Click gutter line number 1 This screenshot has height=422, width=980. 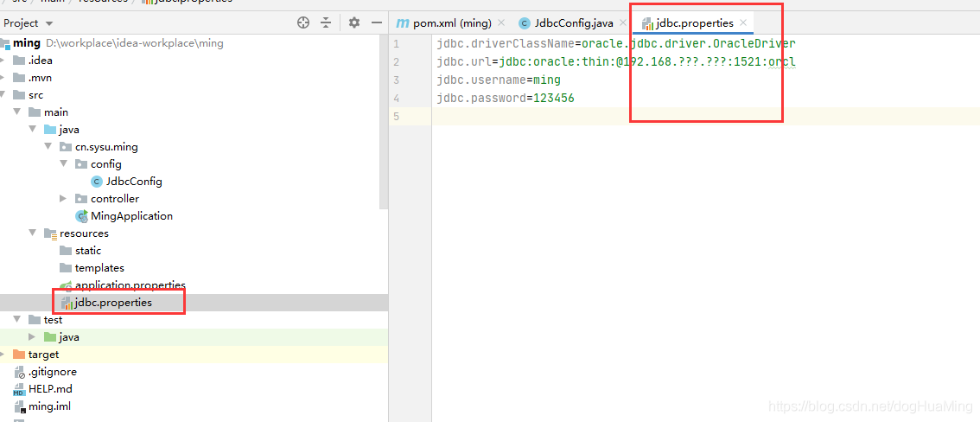coord(397,44)
